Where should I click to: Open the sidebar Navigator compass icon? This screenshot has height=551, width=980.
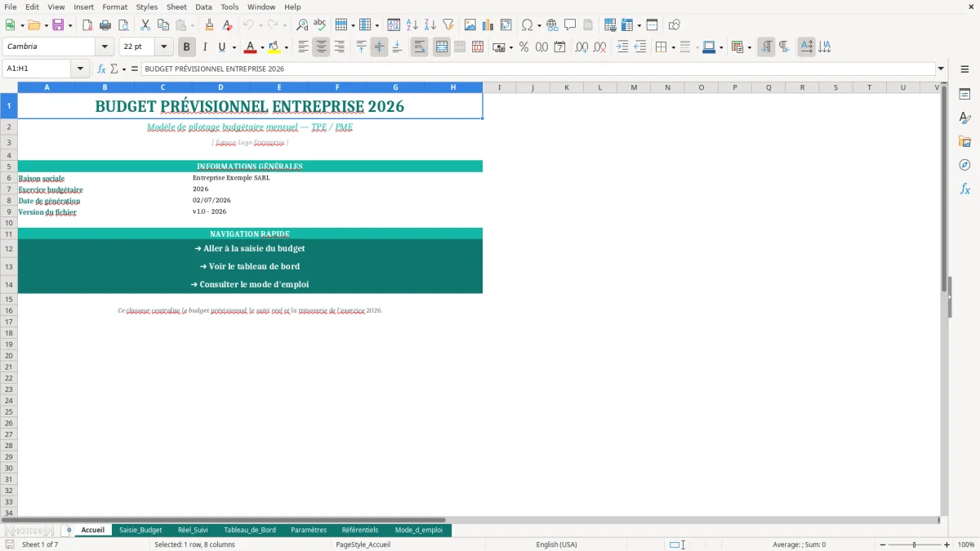click(x=964, y=165)
